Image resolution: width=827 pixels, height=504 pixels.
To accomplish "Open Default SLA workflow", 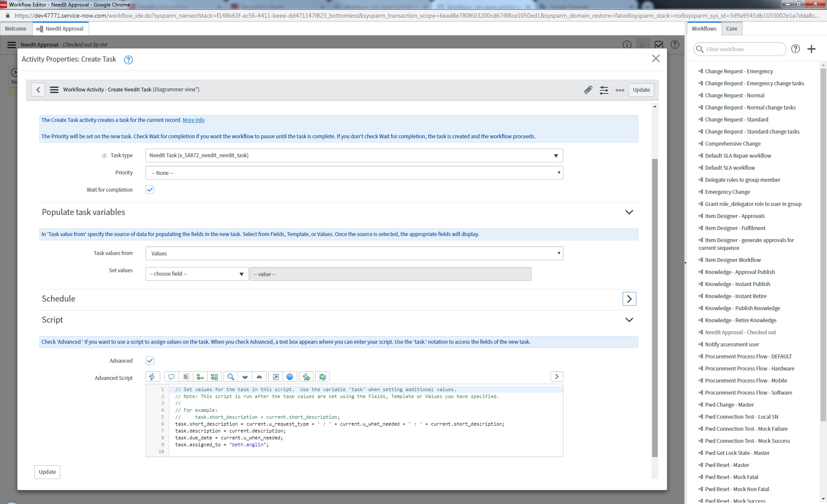I will pyautogui.click(x=730, y=168).
